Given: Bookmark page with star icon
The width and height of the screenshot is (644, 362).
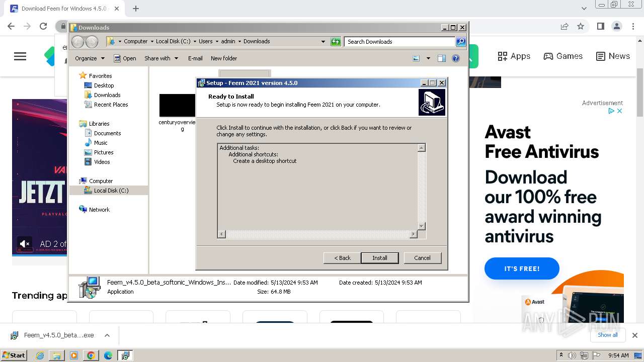Looking at the screenshot, I should 581,26.
